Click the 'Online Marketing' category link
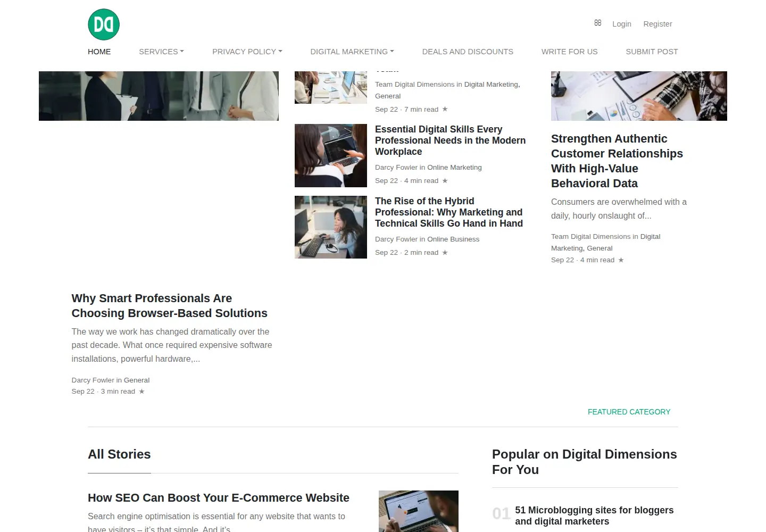766x532 pixels. click(454, 167)
